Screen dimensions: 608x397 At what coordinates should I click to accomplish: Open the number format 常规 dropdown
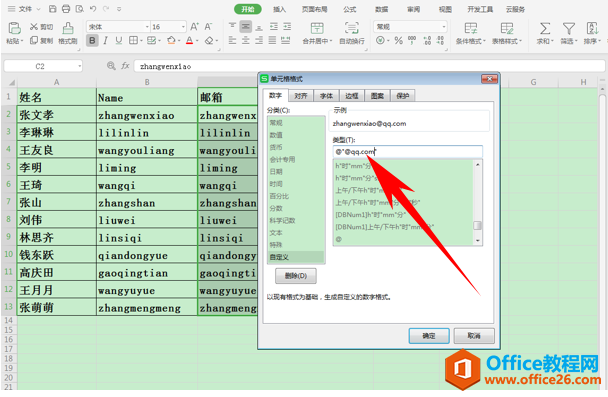coord(444,27)
